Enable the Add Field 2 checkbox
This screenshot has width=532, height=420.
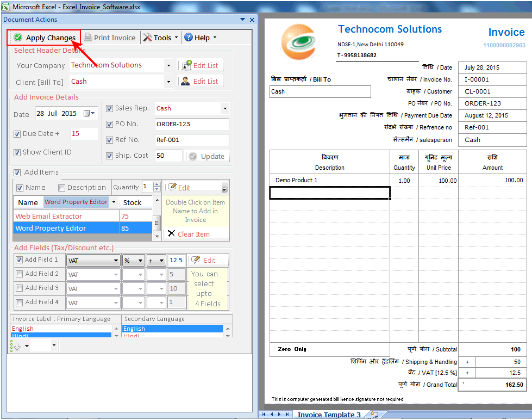coord(20,274)
